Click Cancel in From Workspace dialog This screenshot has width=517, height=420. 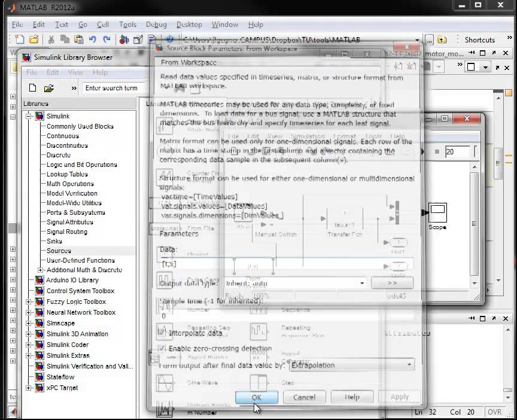304,397
